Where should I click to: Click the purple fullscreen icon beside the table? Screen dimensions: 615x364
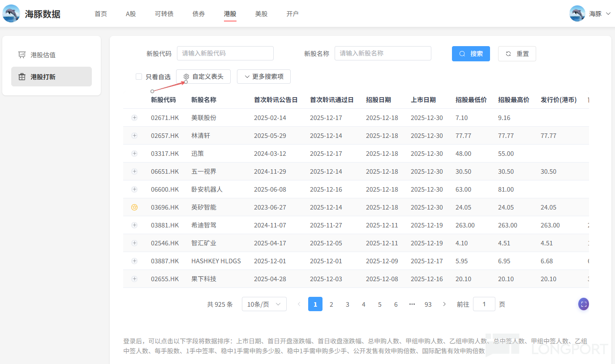click(x=583, y=304)
